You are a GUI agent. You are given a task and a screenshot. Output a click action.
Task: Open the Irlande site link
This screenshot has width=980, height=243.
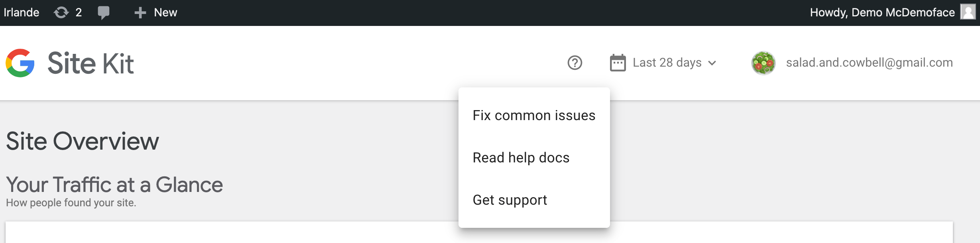(22, 13)
